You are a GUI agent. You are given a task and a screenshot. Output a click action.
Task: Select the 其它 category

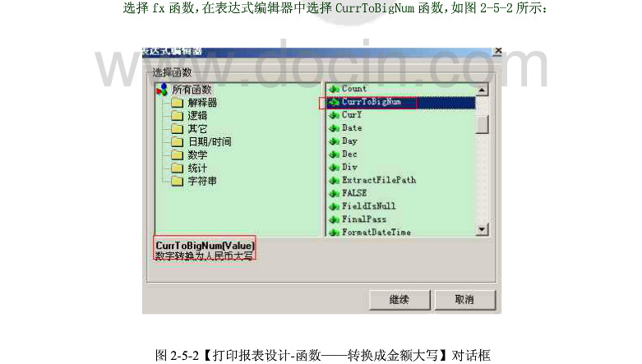coord(197,128)
